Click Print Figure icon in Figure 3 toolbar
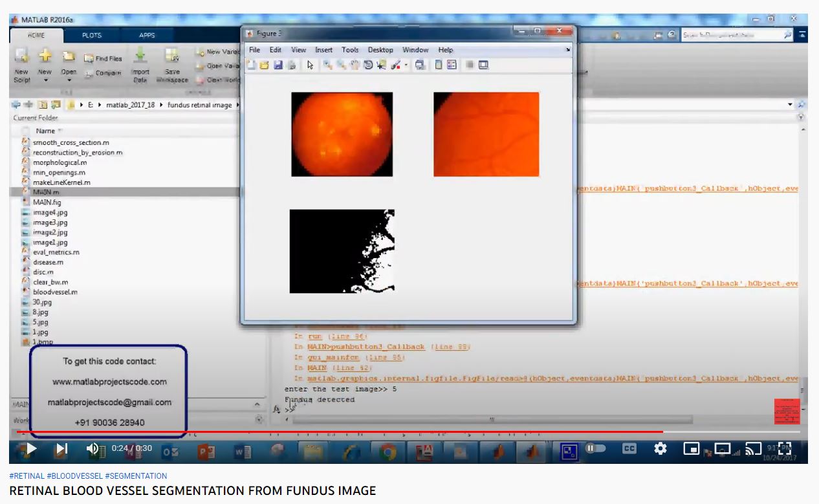 coord(291,65)
